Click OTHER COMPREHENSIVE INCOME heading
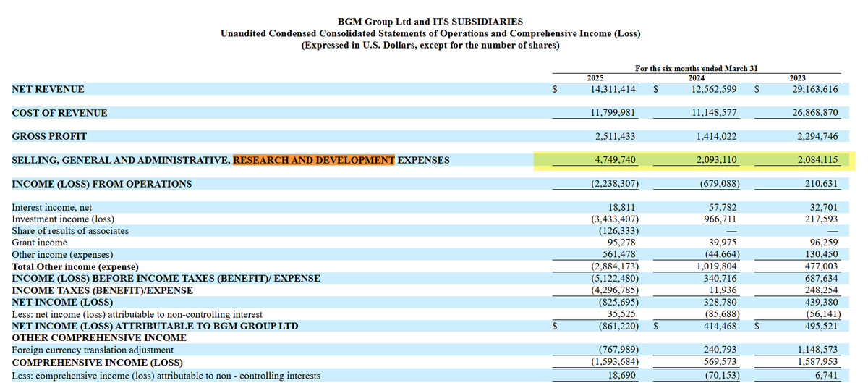The width and height of the screenshot is (868, 383). (x=99, y=337)
